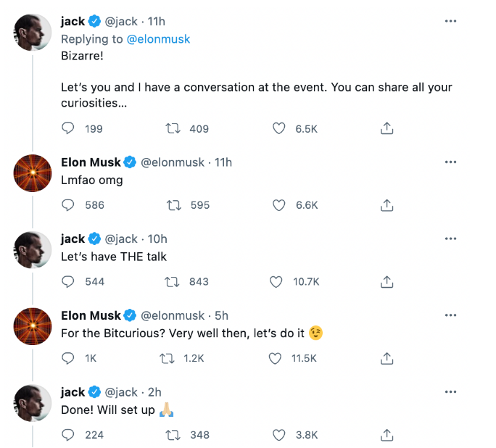Retweet "Let's have THE talk" tweet

173,281
